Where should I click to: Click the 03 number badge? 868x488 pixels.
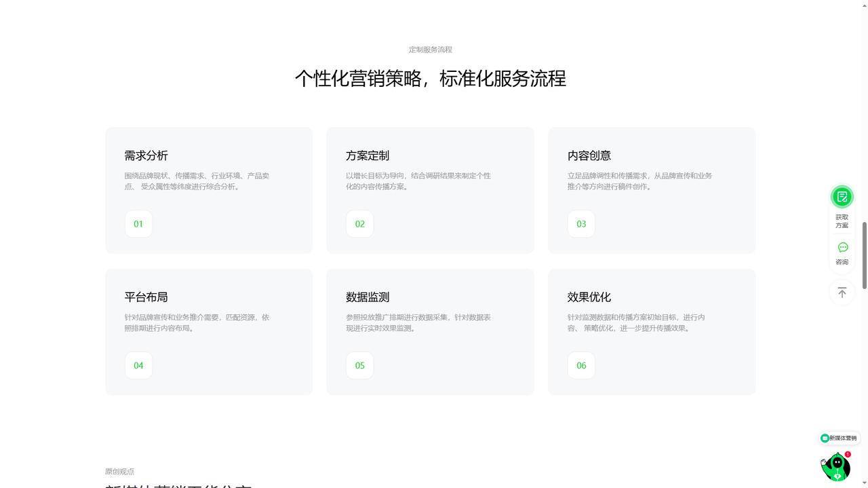point(581,224)
